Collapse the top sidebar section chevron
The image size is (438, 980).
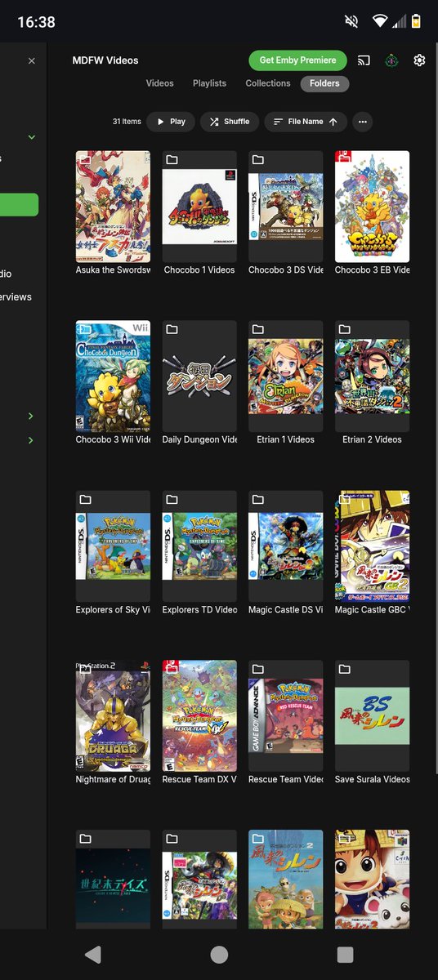tap(32, 137)
